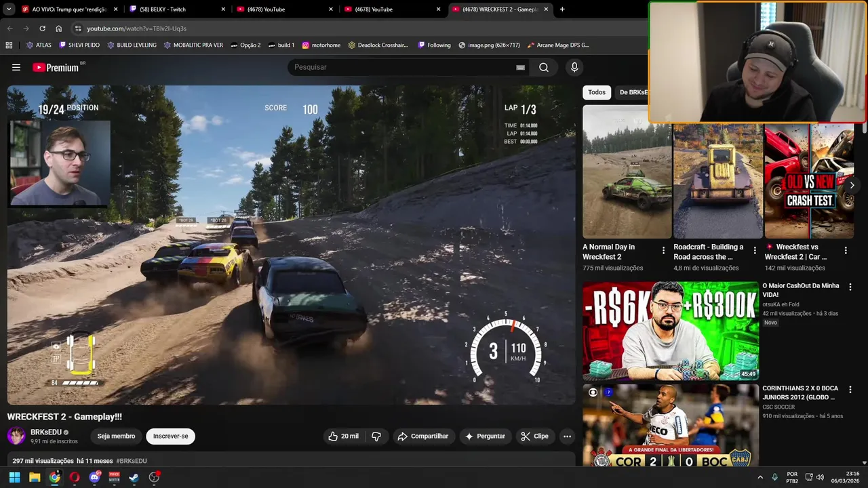Viewport: 868px width, 488px height.
Task: Open more video actions (three dots)
Action: pyautogui.click(x=568, y=436)
